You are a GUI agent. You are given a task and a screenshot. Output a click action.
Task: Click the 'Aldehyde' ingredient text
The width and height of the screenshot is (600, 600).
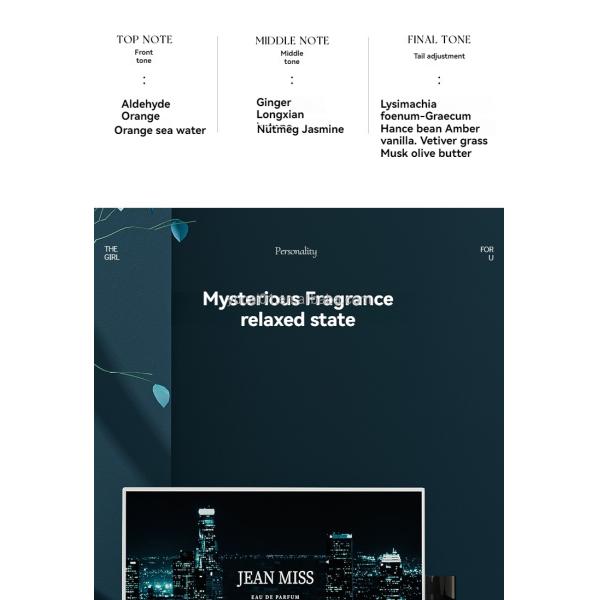click(146, 104)
